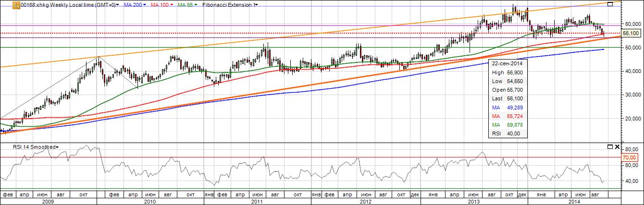Click the Last 56,100 tooltip row
The width and height of the screenshot is (644, 205).
[508, 98]
